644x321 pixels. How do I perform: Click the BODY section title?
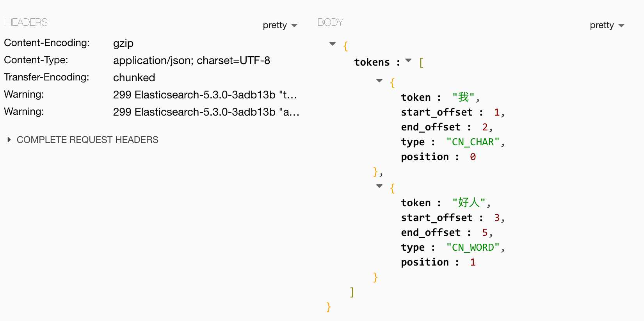[330, 22]
